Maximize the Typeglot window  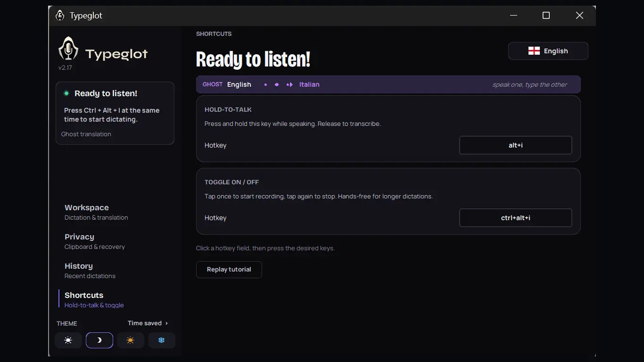click(546, 16)
